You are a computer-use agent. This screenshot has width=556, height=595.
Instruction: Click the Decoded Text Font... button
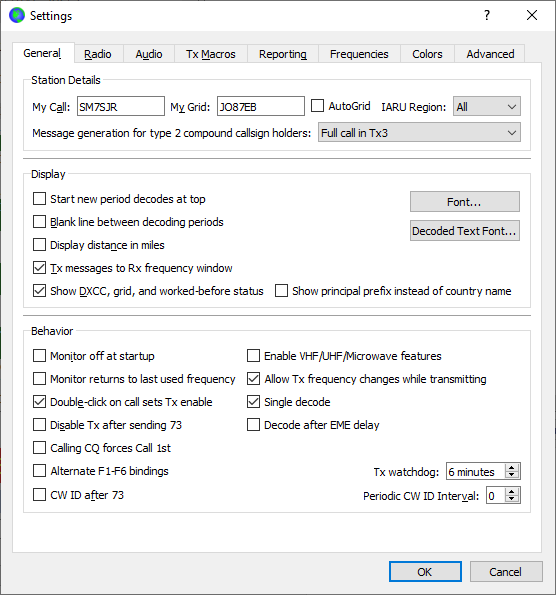(x=465, y=231)
